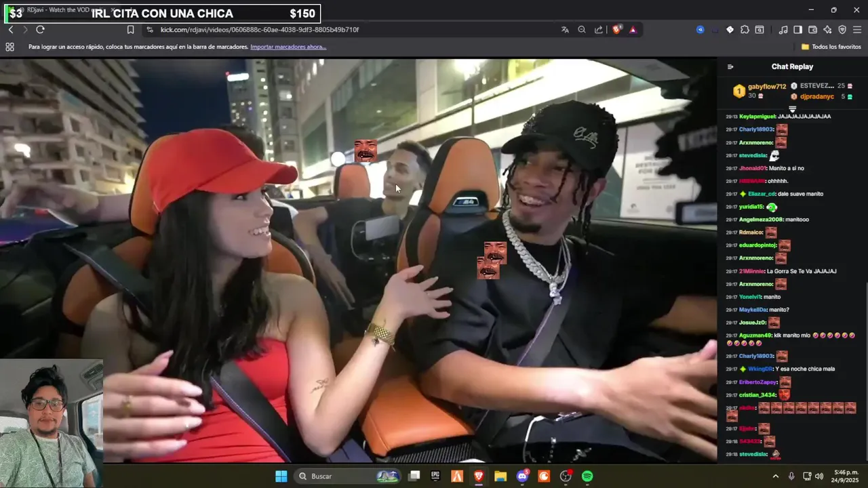Screen dimensions: 868x488
Task: Open site settings icon left of URL
Action: pos(149,30)
